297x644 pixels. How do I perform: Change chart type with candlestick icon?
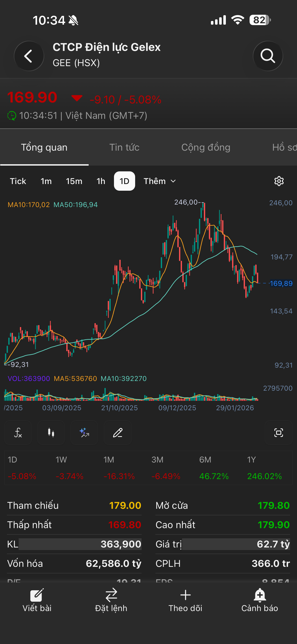click(51, 433)
